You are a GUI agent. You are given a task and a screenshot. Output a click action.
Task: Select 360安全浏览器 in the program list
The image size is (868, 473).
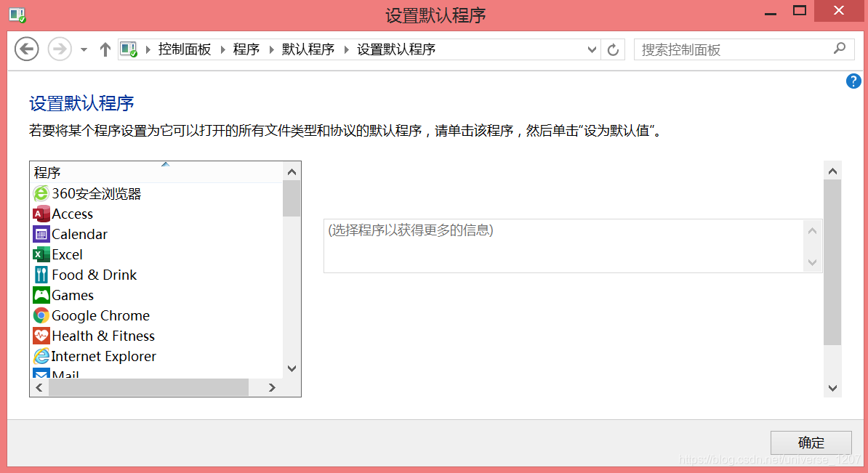[x=95, y=193]
